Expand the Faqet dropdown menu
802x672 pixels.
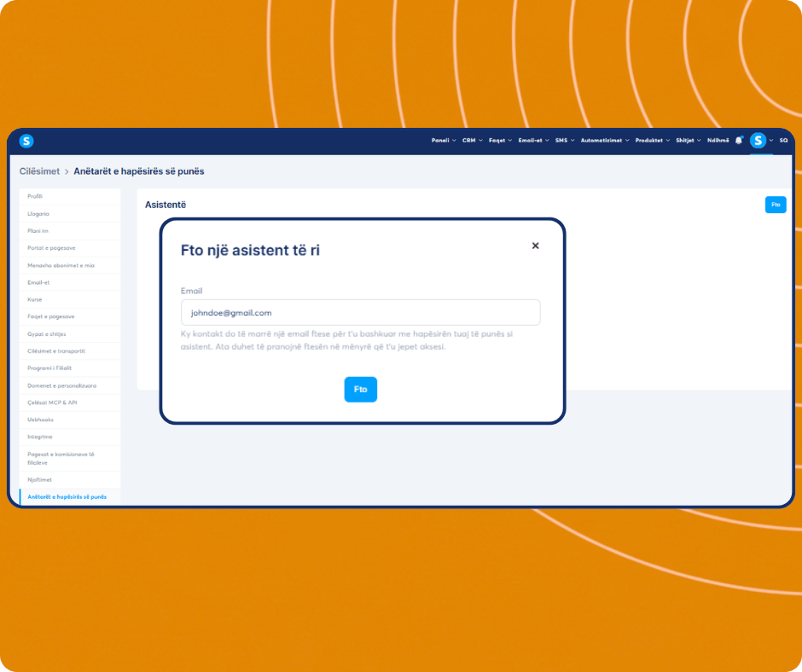[x=500, y=140]
